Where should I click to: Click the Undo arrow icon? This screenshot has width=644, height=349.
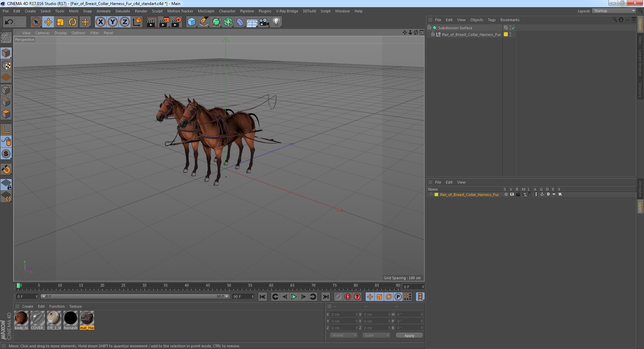pos(9,22)
